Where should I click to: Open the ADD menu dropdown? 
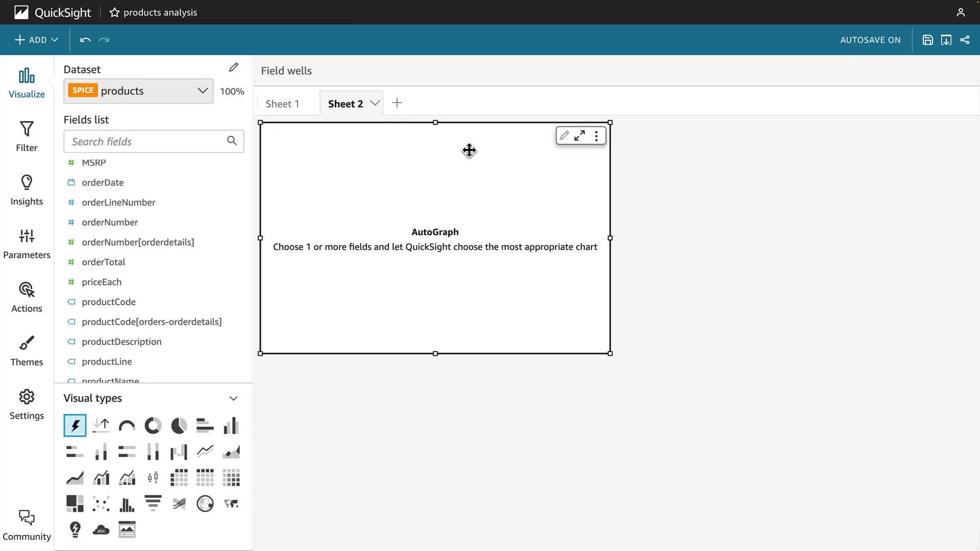click(36, 40)
